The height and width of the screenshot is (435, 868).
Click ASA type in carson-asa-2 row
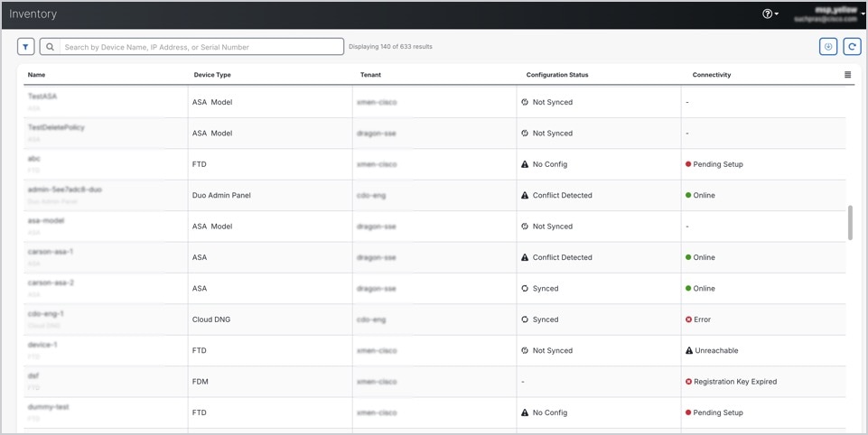point(200,288)
